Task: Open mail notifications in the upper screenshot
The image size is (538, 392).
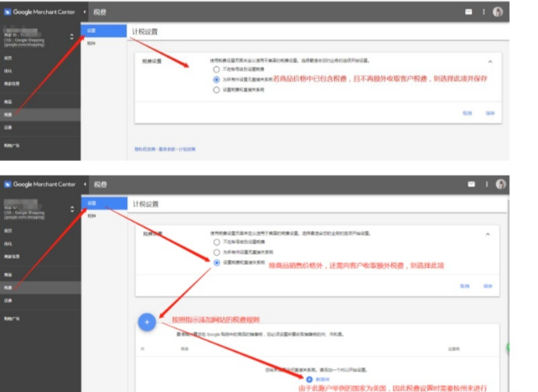Action: point(468,12)
